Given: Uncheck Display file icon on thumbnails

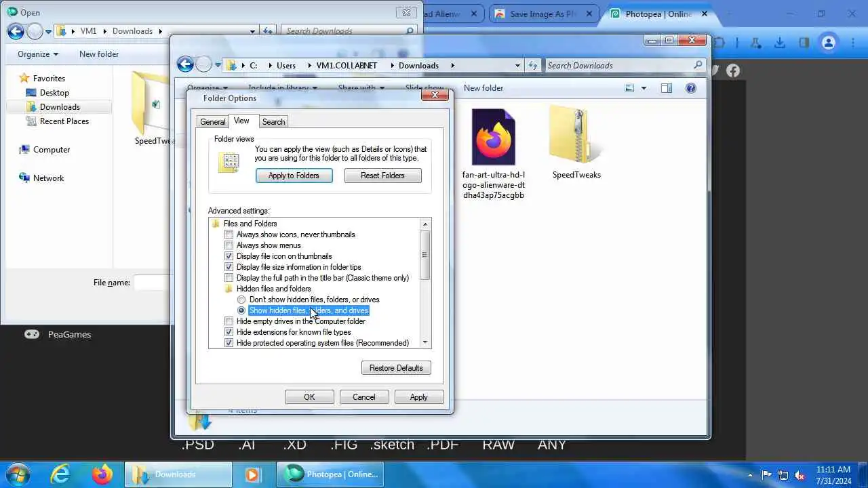Looking at the screenshot, I should coord(229,256).
